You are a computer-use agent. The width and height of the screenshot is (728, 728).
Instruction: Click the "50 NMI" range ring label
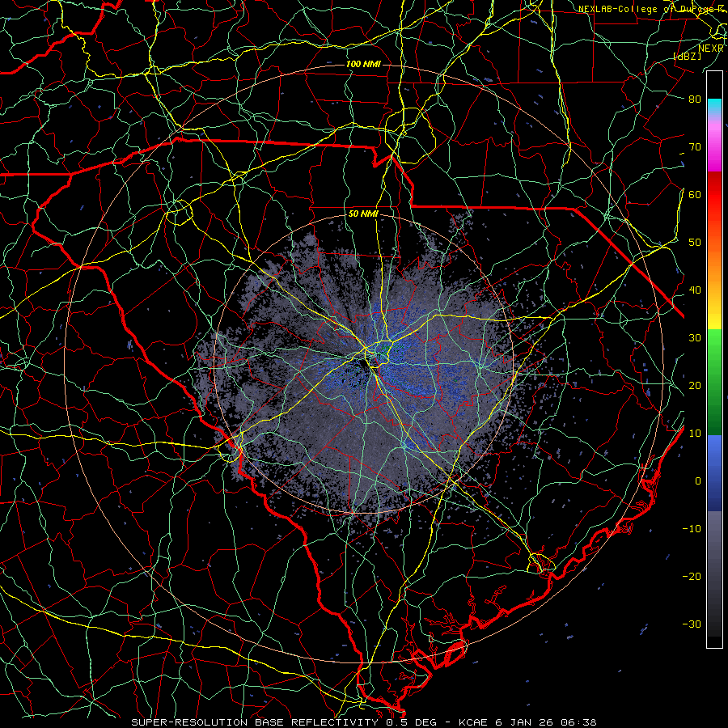tap(363, 214)
